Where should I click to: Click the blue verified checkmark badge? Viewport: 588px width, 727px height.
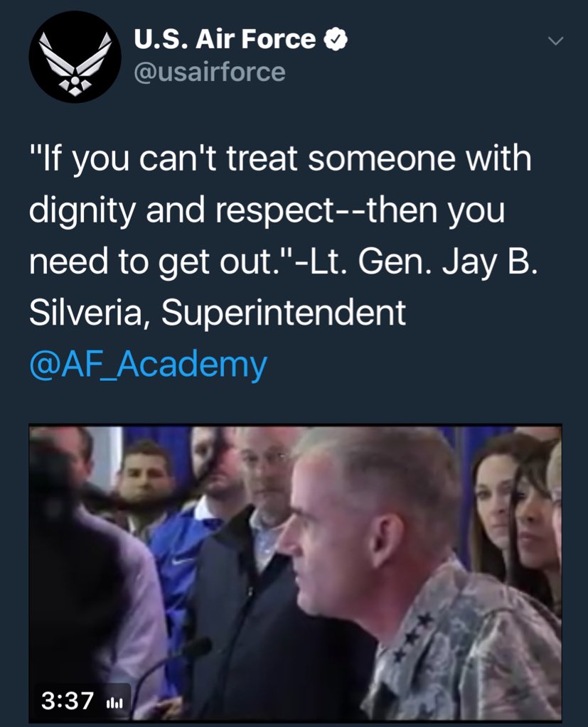pyautogui.click(x=336, y=39)
